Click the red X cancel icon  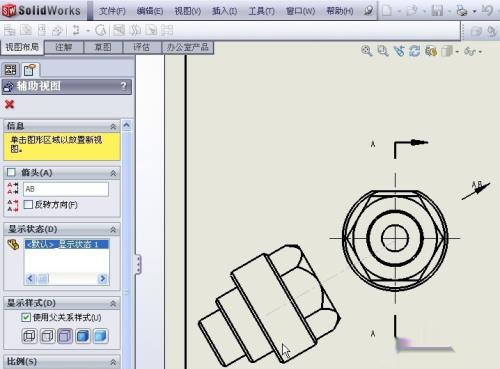pos(10,105)
